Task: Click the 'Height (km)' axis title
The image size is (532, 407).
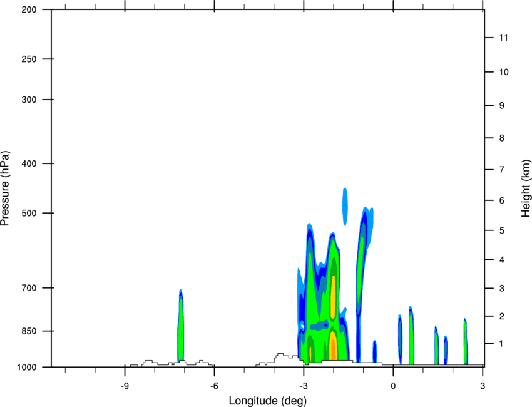Action: tap(526, 188)
